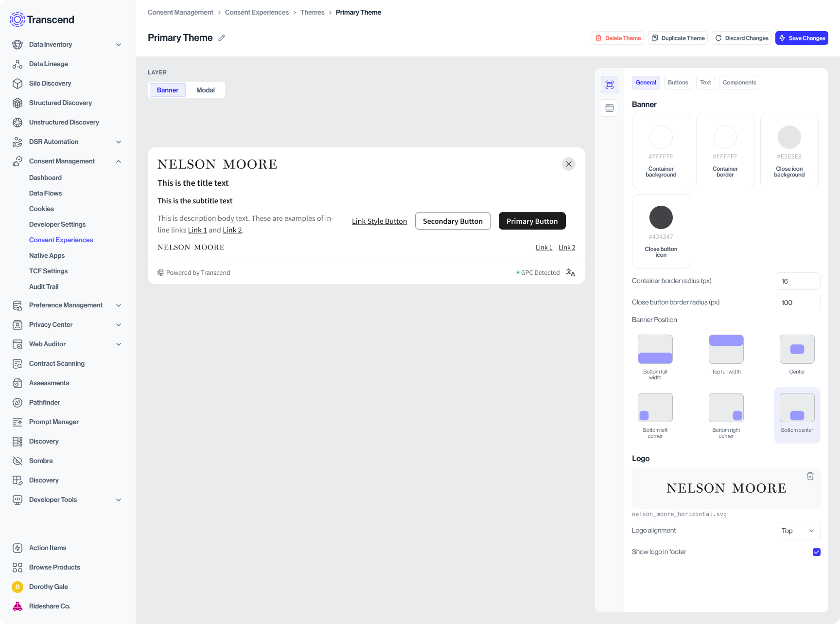Select Bottom left corner banner position
Screen dimensions: 840x624
point(655,416)
